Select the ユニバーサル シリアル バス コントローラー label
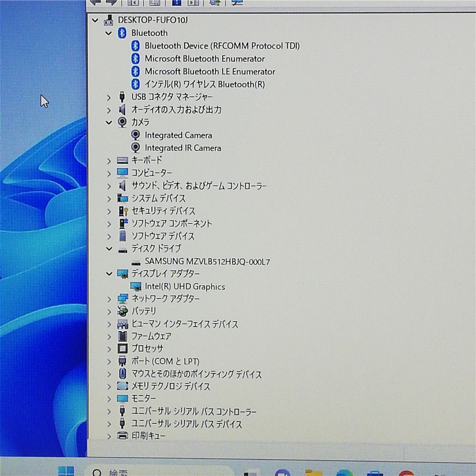 194,411
